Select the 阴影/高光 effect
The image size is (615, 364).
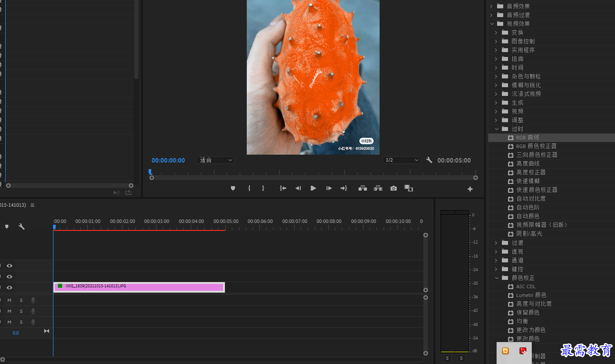529,234
